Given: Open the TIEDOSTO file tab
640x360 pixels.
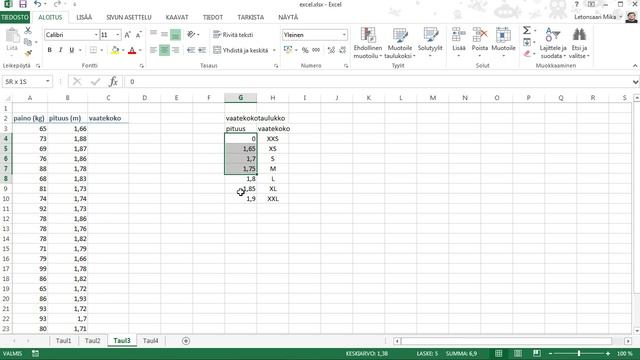Looking at the screenshot, I should point(15,18).
